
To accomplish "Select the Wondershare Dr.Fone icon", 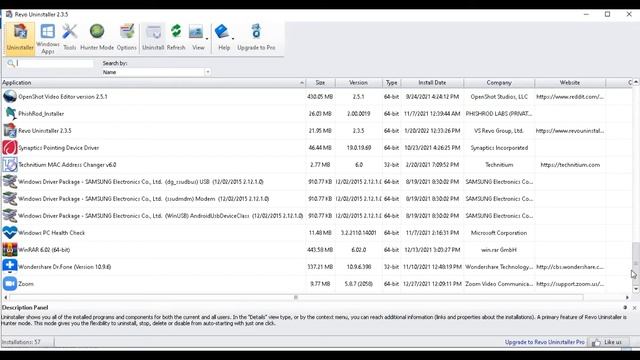I will 10,267.
